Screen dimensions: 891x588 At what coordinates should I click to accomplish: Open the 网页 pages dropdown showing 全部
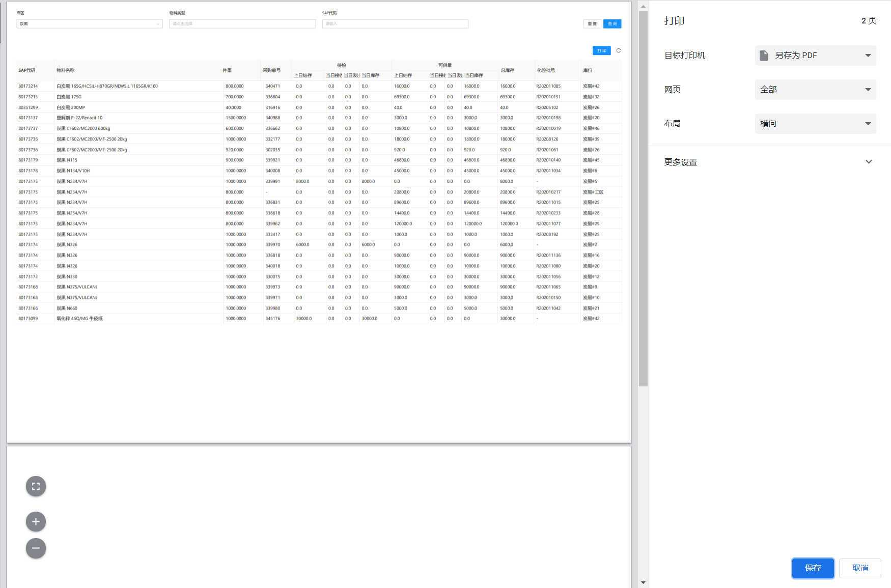[815, 90]
